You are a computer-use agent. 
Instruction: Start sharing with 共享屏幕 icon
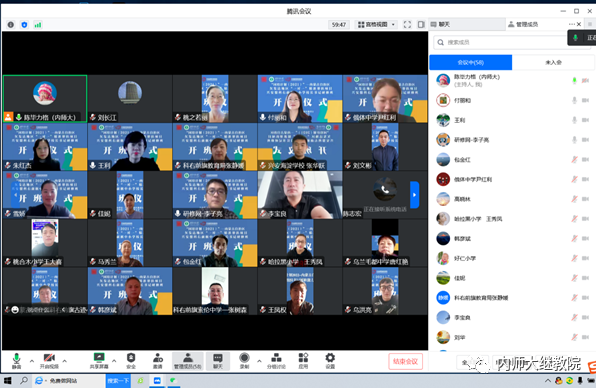99,361
